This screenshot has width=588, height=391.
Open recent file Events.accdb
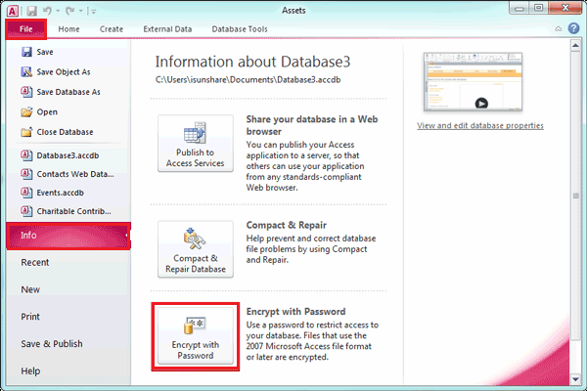click(x=60, y=193)
